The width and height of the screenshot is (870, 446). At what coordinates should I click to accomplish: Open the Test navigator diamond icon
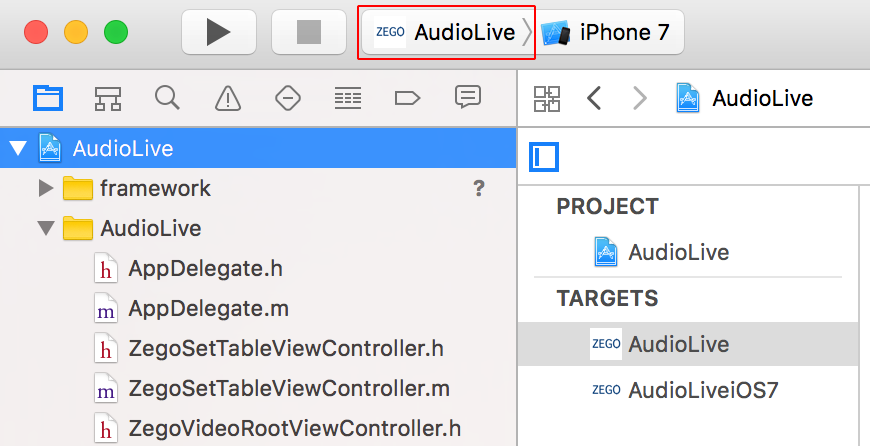[x=288, y=99]
